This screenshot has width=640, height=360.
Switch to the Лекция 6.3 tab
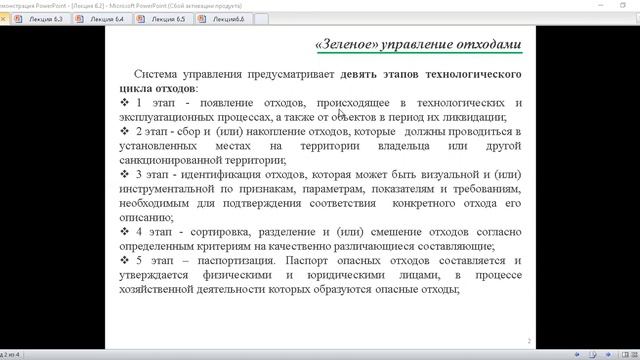pos(41,19)
